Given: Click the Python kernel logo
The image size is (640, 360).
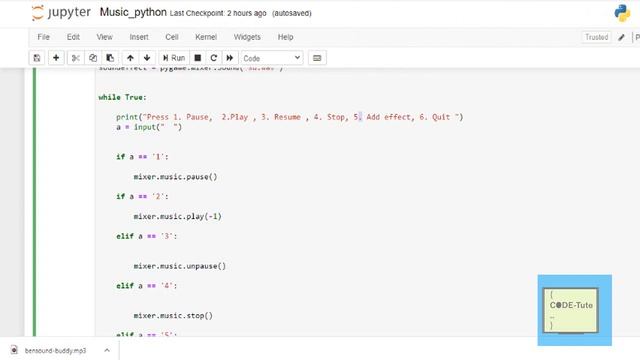Looking at the screenshot, I should click(x=622, y=13).
